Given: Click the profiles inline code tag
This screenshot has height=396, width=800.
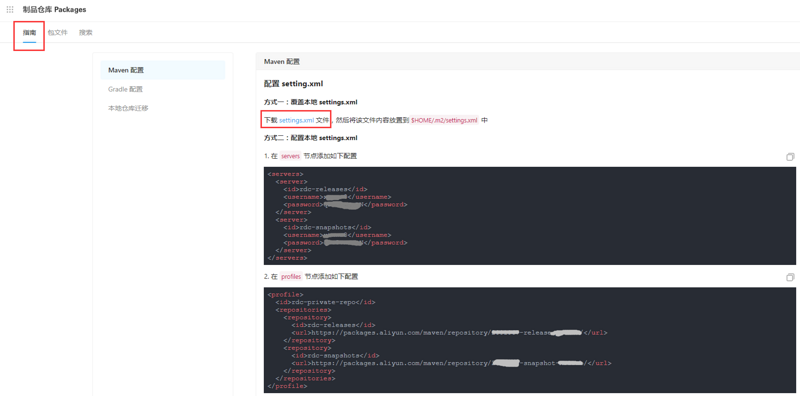Looking at the screenshot, I should [291, 277].
